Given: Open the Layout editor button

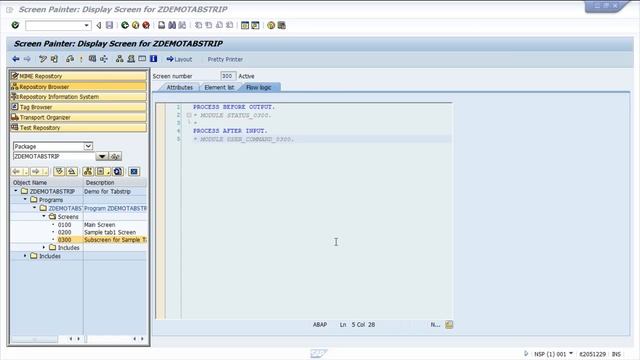Looking at the screenshot, I should pos(179,59).
